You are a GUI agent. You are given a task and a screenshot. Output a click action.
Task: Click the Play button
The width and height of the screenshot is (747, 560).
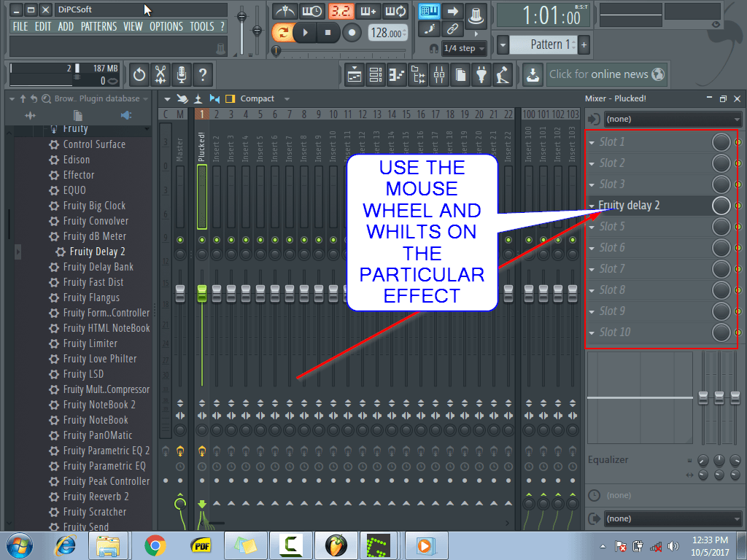click(x=306, y=32)
